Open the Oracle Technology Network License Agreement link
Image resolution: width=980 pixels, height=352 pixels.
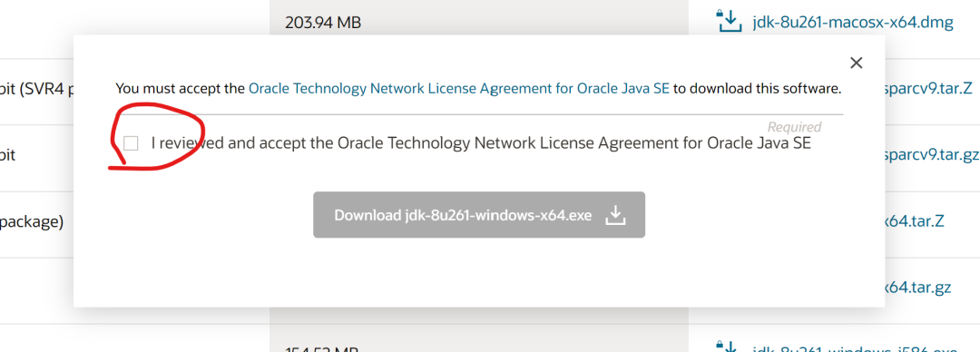(459, 89)
